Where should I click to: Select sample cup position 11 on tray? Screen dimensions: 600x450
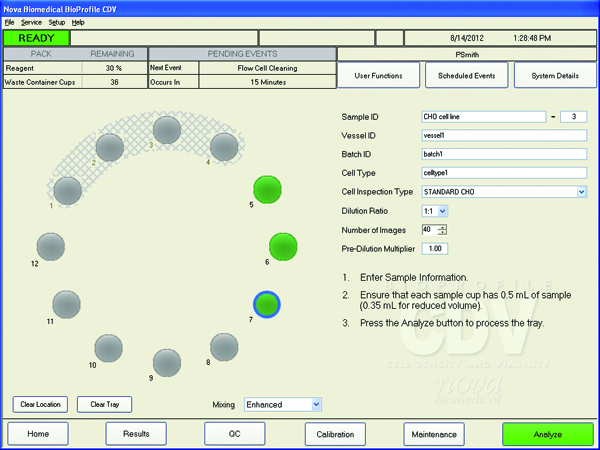(x=67, y=305)
